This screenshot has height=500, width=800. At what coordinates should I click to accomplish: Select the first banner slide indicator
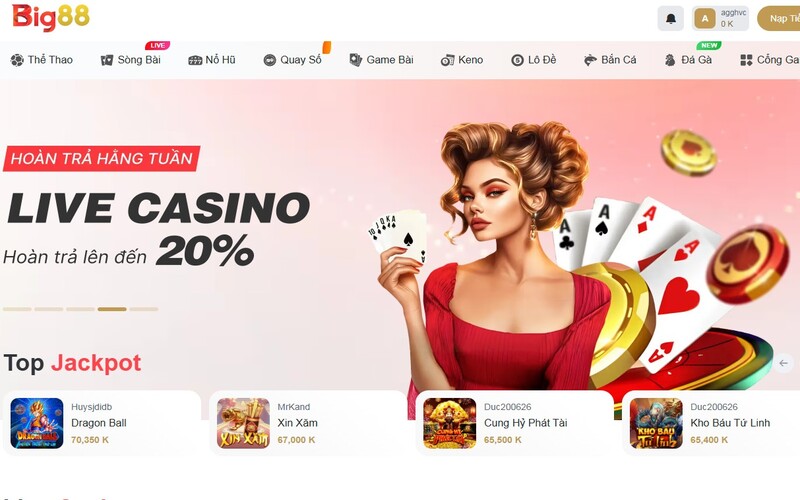17,309
